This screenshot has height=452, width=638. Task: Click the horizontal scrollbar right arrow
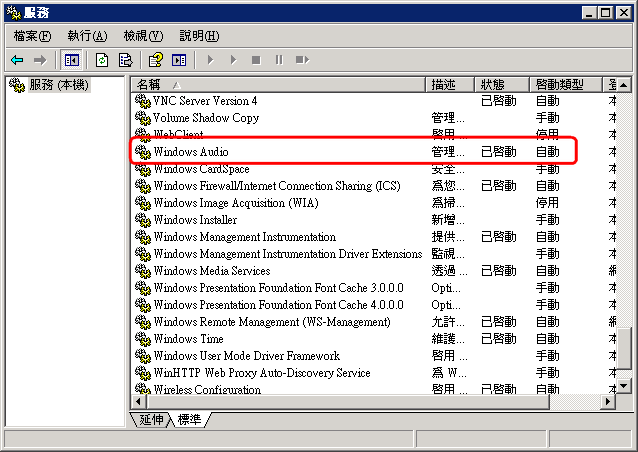[608, 401]
